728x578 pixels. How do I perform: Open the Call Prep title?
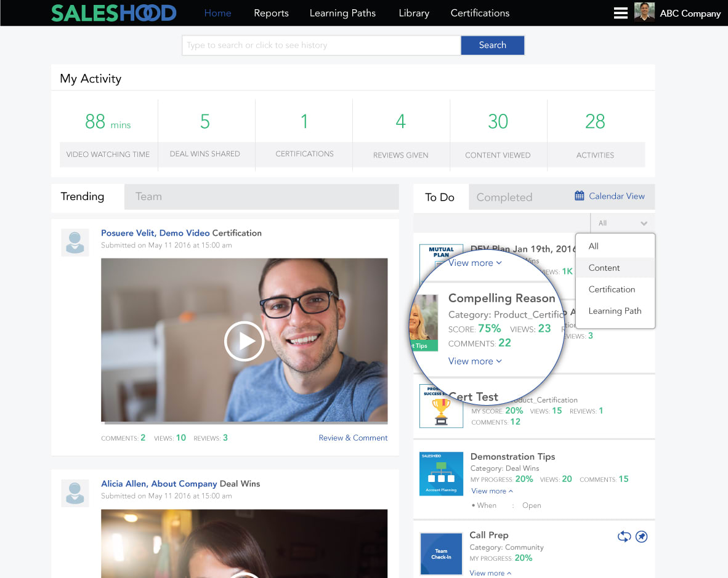click(x=489, y=535)
